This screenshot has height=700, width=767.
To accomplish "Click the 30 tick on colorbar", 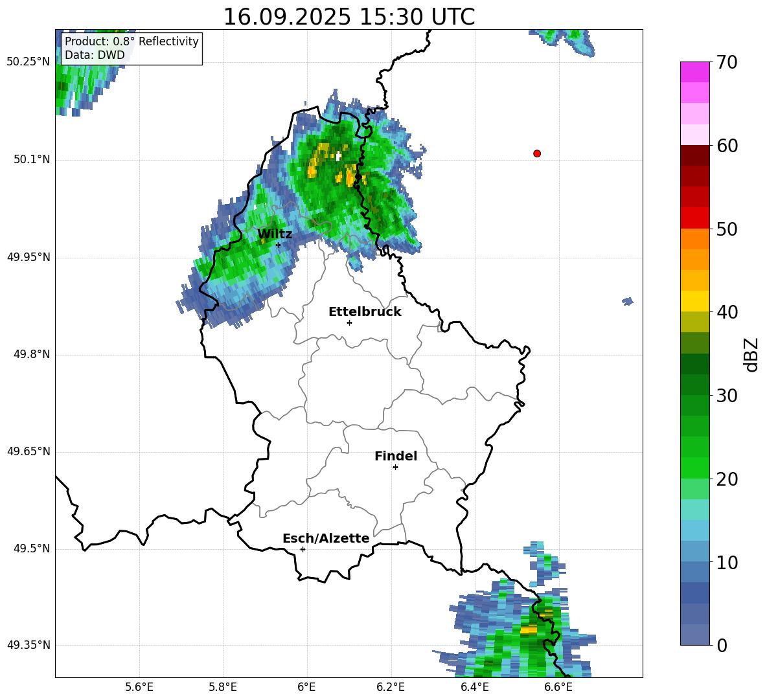I will click(727, 396).
